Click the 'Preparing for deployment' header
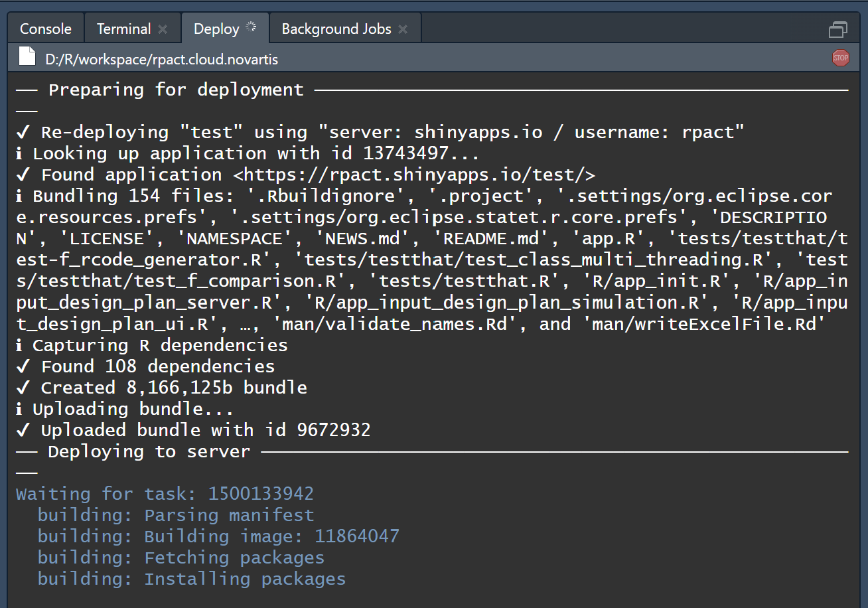 175,90
